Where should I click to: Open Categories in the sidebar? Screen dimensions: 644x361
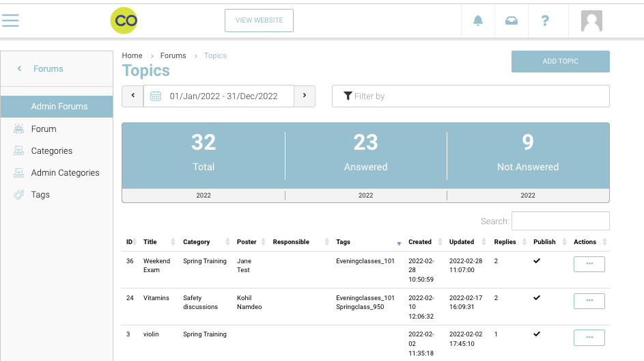coord(51,151)
